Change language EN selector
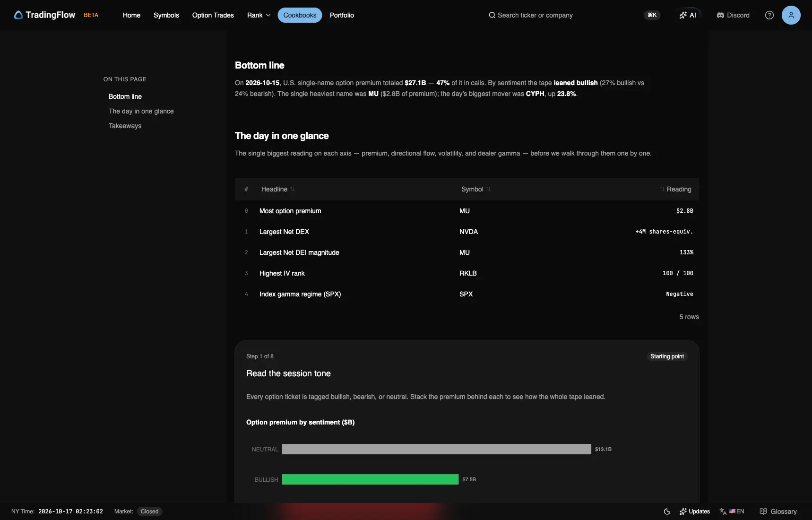The height and width of the screenshot is (520, 812). point(732,511)
